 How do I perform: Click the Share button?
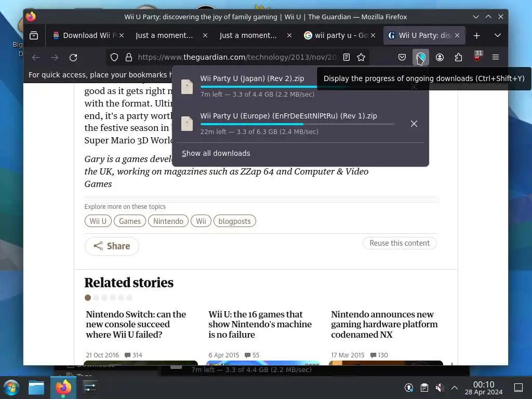[112, 246]
